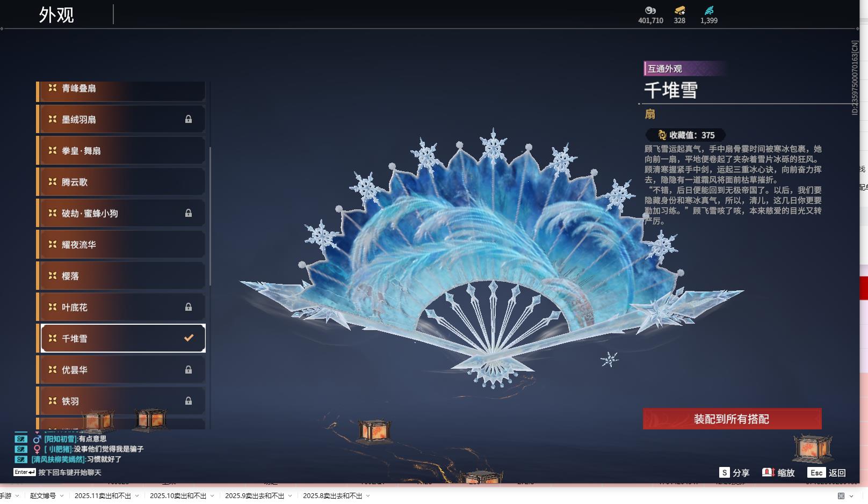This screenshot has height=504, width=868.
Task: Switch to the 2025.10卖出和不出 sheet tab
Action: [178, 496]
